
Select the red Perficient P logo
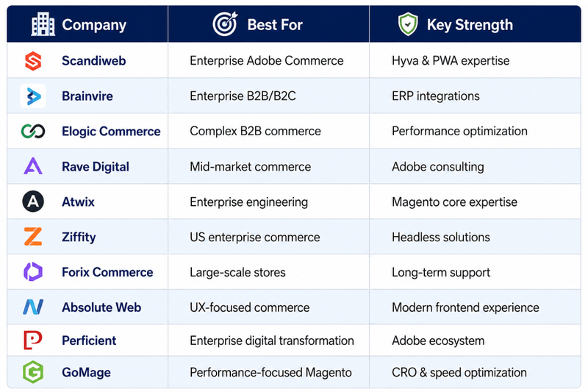point(33,341)
